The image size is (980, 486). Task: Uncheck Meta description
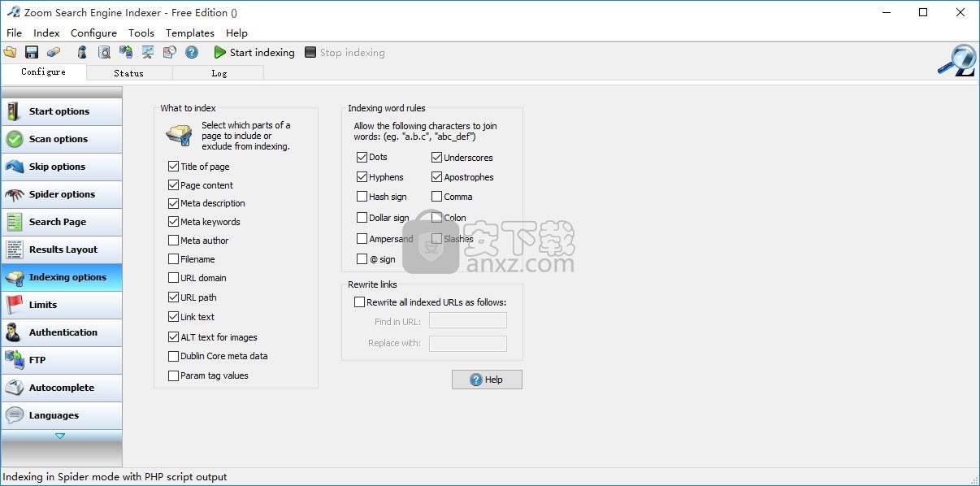[x=173, y=203]
